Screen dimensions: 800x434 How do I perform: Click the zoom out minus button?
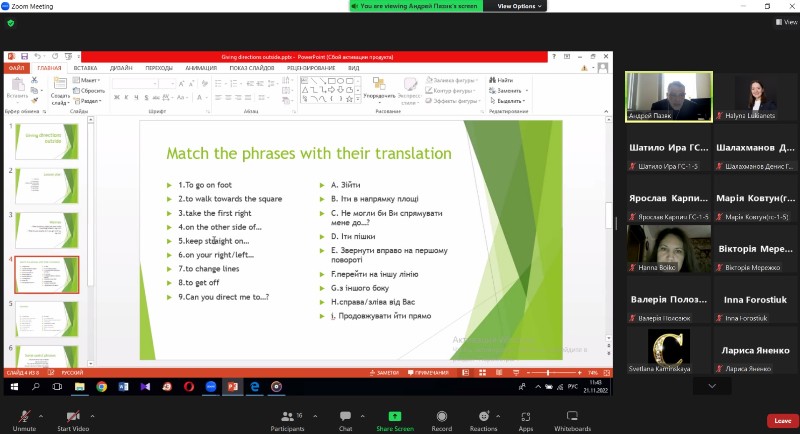click(x=528, y=373)
